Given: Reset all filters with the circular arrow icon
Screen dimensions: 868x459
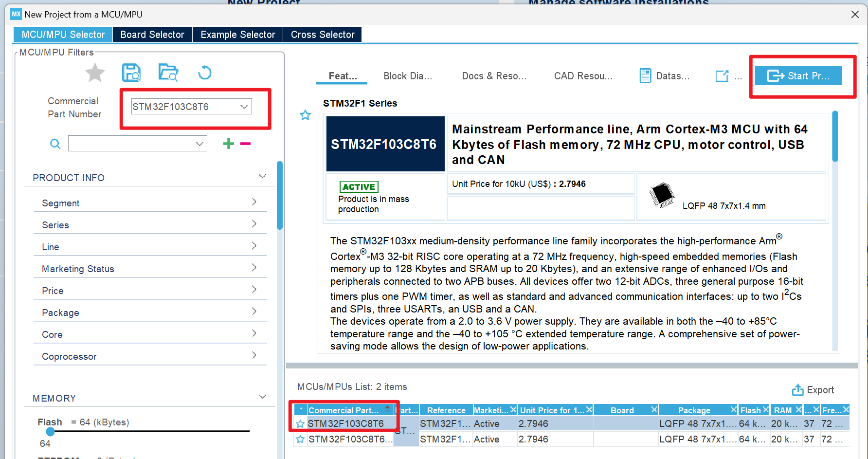Looking at the screenshot, I should tap(205, 73).
